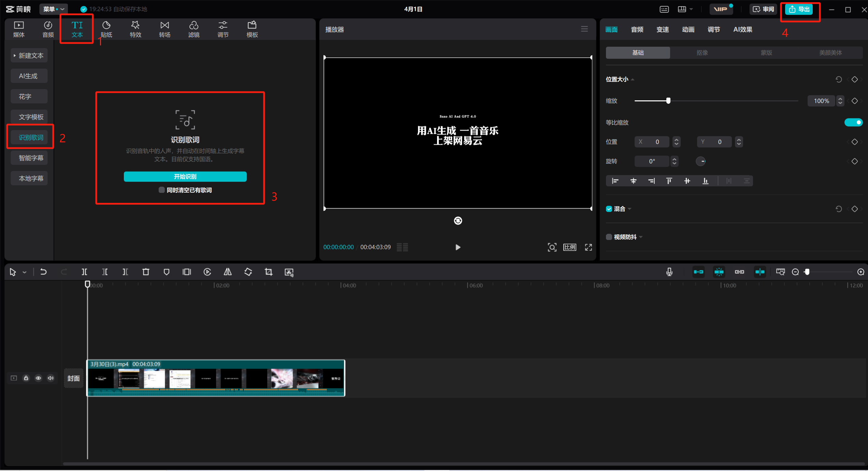Click the player hamburger menu icon
Screen dimensions: 868x471
click(584, 29)
